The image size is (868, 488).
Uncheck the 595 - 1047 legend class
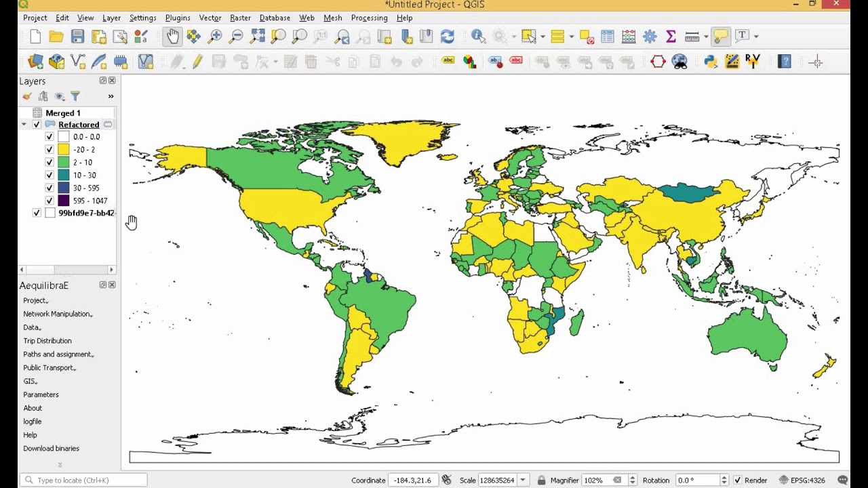[50, 201]
